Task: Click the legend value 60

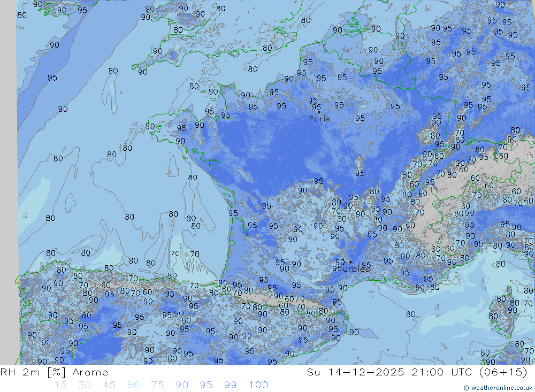Action: (x=133, y=385)
